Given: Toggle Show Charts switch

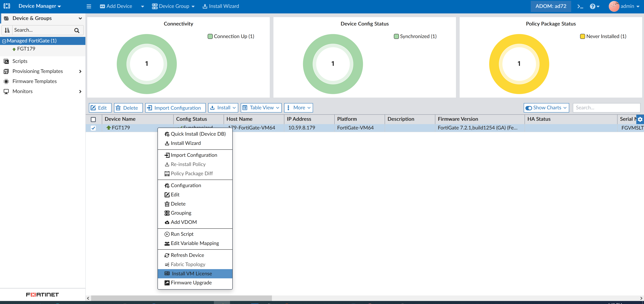Looking at the screenshot, I should pos(528,108).
